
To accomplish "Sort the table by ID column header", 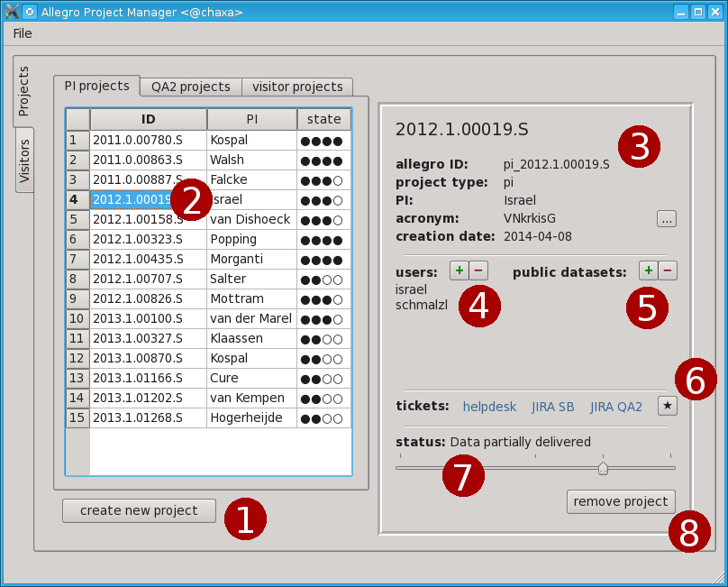I will tap(148, 119).
